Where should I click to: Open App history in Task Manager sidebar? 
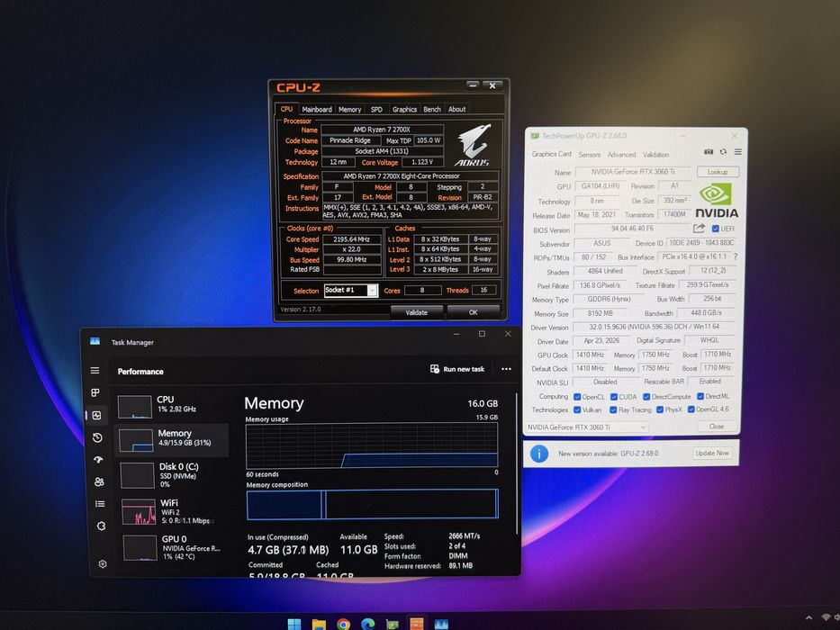(x=97, y=437)
